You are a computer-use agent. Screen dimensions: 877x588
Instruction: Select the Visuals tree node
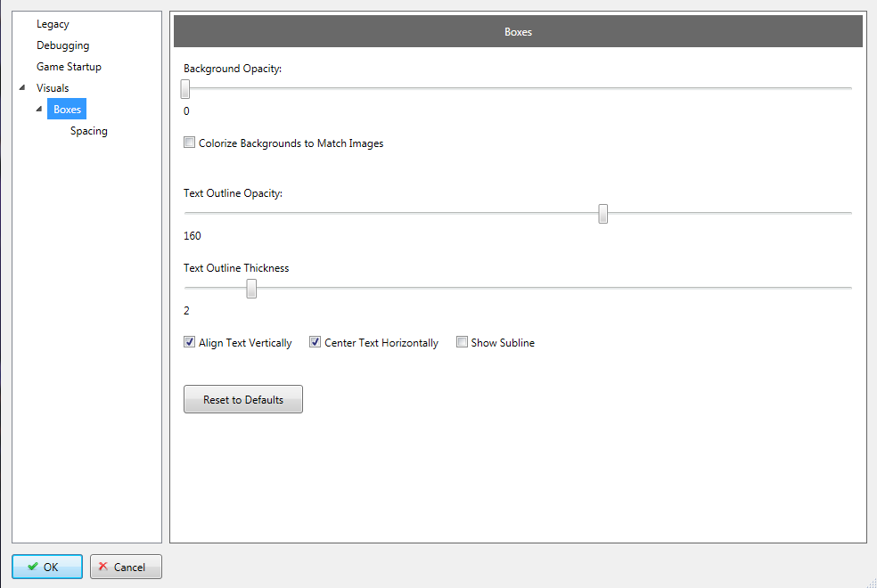pyautogui.click(x=53, y=87)
